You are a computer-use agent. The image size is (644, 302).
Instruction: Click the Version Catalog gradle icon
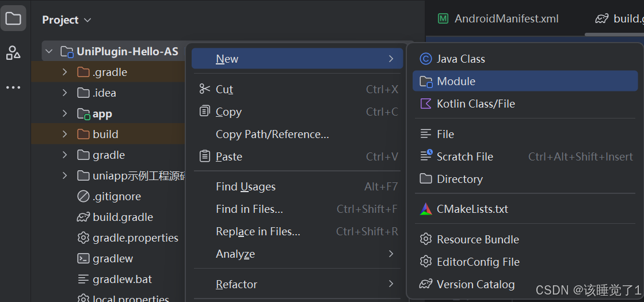pyautogui.click(x=426, y=284)
